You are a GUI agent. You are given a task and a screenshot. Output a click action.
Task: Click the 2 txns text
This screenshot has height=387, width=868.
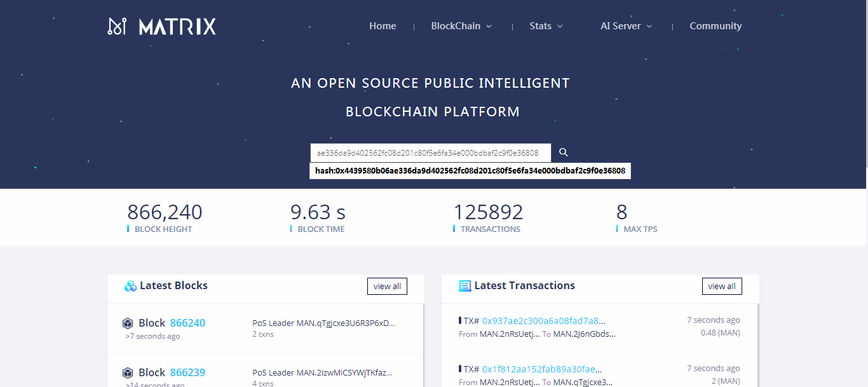(x=263, y=334)
